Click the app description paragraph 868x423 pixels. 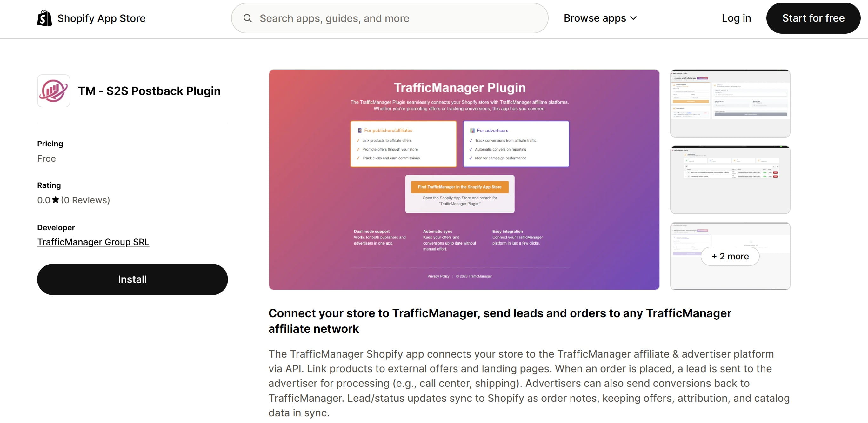point(529,383)
